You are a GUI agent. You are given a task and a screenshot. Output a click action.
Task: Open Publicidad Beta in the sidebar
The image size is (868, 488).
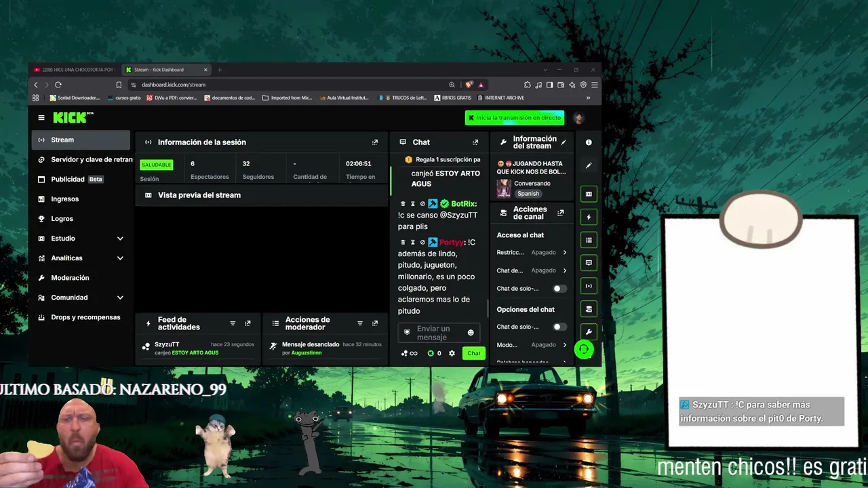[x=80, y=179]
